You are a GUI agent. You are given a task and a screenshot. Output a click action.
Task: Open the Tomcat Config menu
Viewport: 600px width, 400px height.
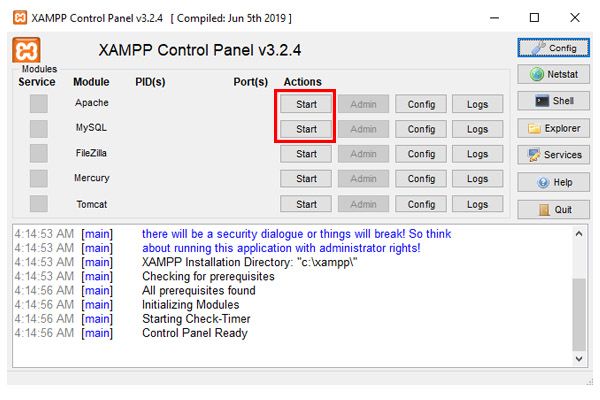point(421,204)
